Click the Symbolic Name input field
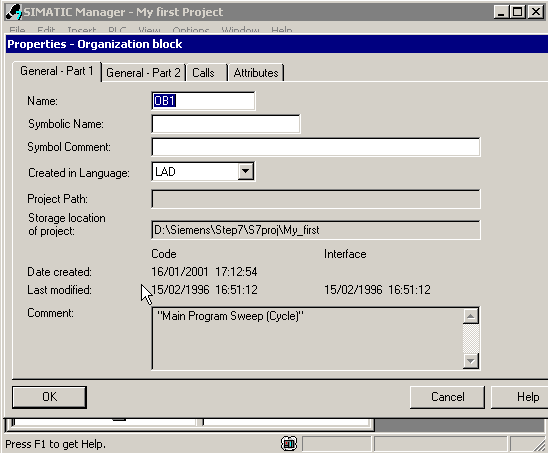Viewport: 548px width, 453px height. click(x=225, y=124)
